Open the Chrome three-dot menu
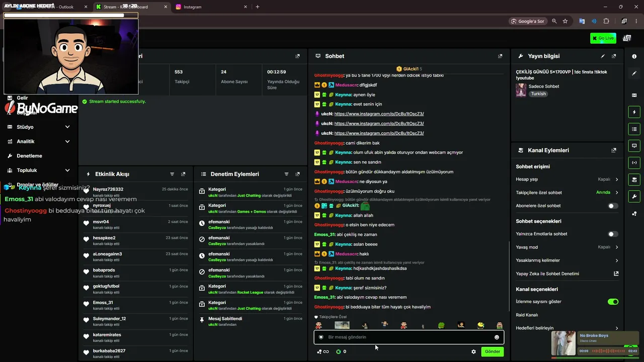Viewport: 644px width, 362px height. [x=636, y=21]
